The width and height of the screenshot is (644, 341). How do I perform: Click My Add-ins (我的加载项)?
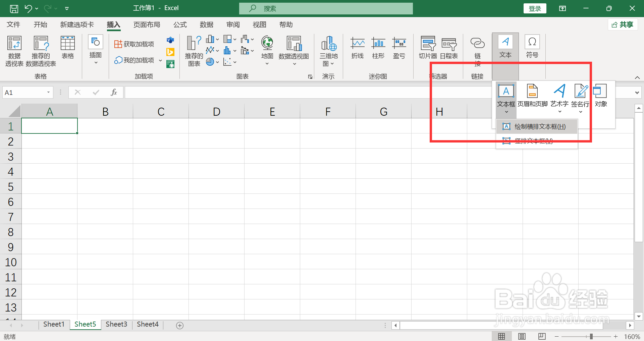(x=134, y=60)
